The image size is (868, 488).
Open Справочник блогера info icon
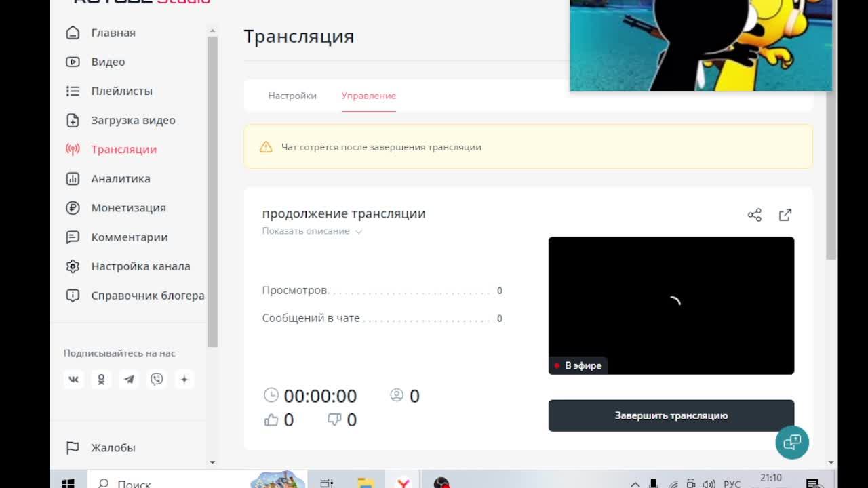[73, 296]
